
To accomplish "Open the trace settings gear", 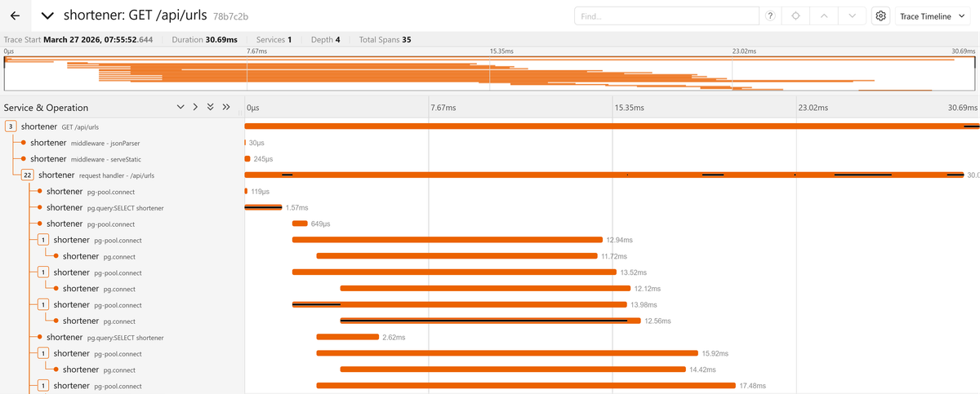I will pos(880,16).
